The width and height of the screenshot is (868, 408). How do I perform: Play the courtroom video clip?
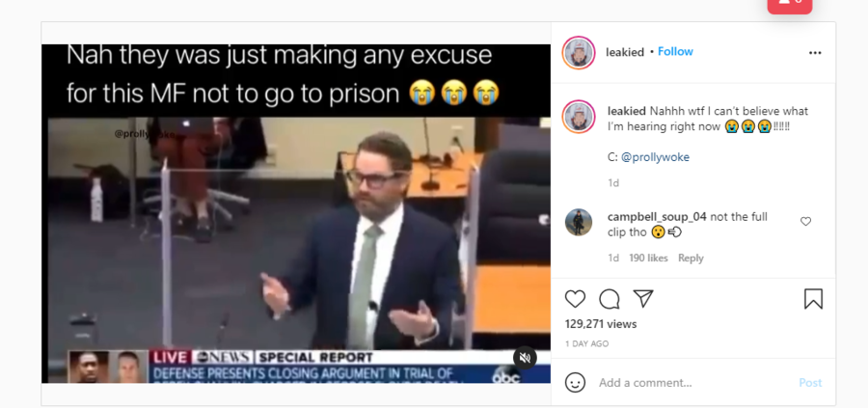click(x=296, y=213)
